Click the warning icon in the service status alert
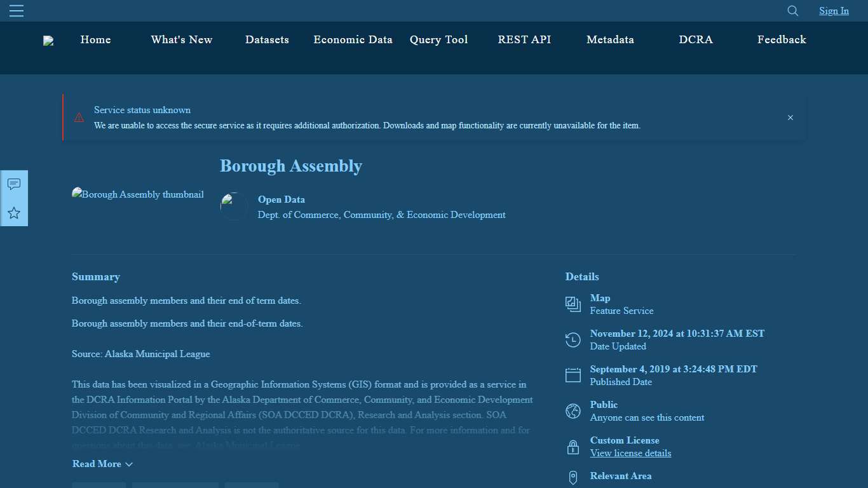Image resolution: width=868 pixels, height=488 pixels. tap(79, 118)
